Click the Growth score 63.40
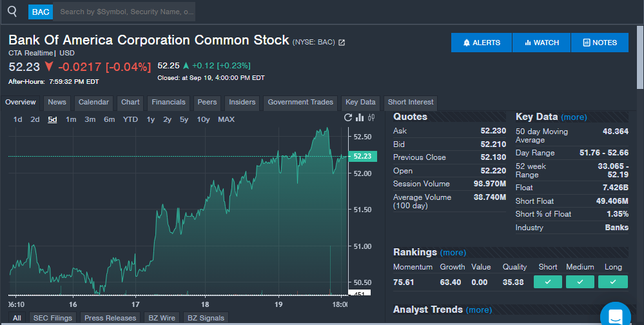The width and height of the screenshot is (644, 325). tap(451, 282)
